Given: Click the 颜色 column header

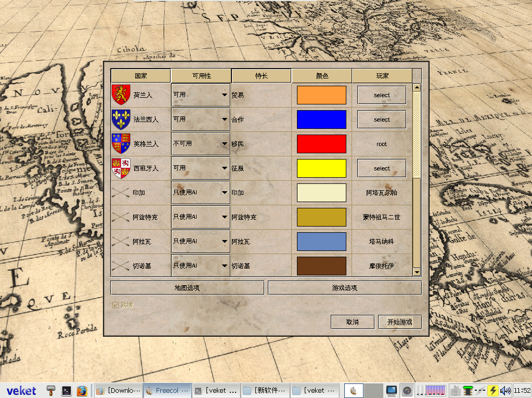Looking at the screenshot, I should 321,76.
